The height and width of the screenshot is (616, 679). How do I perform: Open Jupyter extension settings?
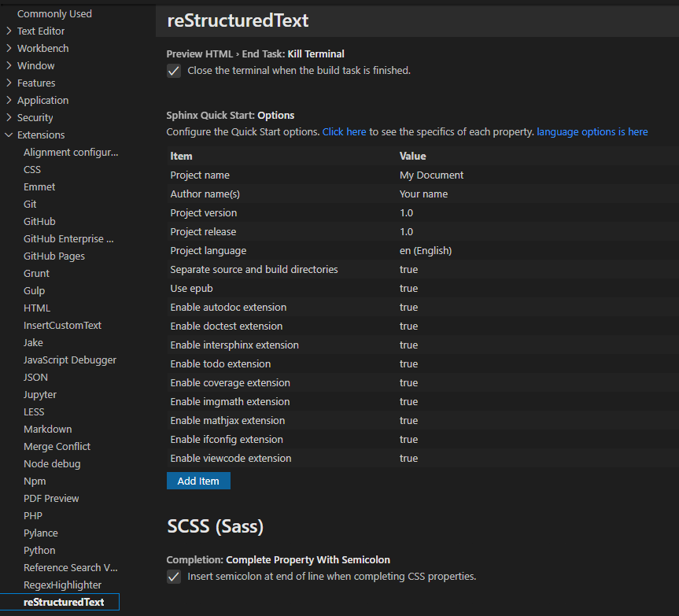(39, 393)
